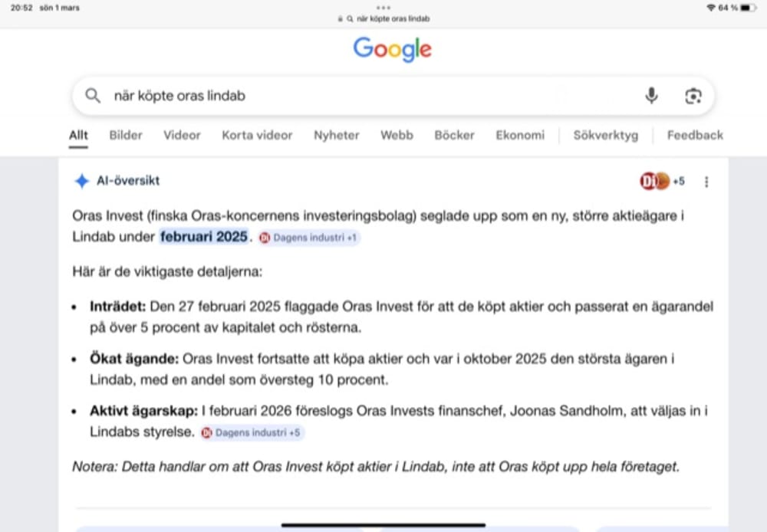Open Google Lens camera search icon
Screen dimensions: 767x532
click(693, 96)
